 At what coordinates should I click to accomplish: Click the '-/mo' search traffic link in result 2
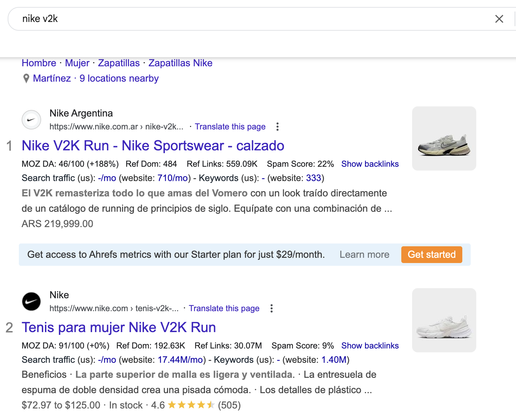click(x=107, y=360)
